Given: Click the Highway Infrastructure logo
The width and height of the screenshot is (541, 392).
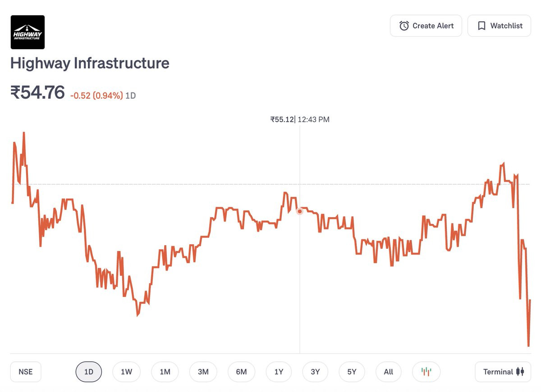Looking at the screenshot, I should 28,32.
